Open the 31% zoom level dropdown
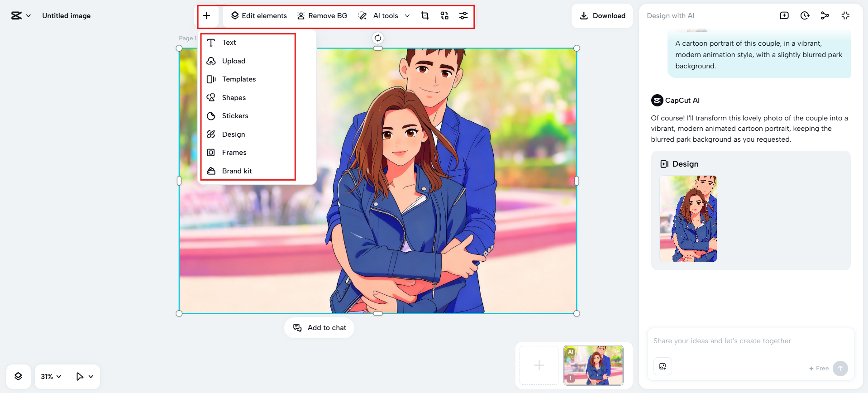 click(51, 376)
